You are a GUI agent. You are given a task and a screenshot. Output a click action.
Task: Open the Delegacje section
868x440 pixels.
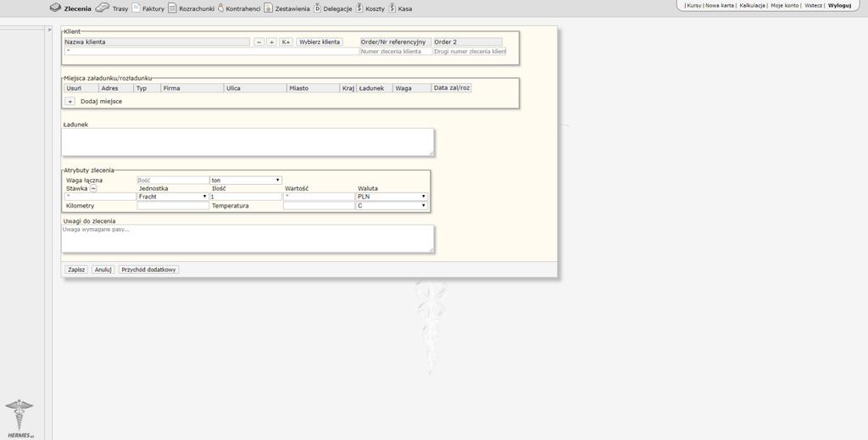(337, 8)
